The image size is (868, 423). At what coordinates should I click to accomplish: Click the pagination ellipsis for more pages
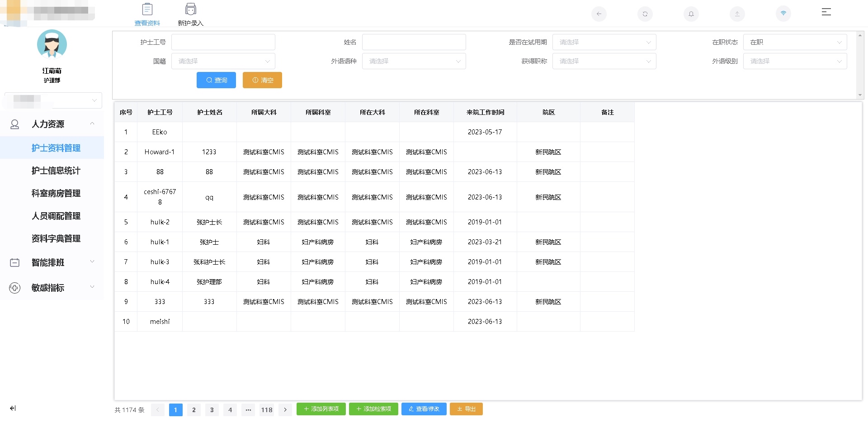point(248,410)
